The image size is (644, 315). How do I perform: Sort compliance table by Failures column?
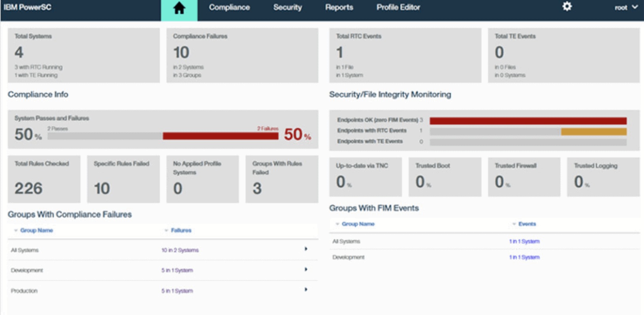tap(181, 230)
